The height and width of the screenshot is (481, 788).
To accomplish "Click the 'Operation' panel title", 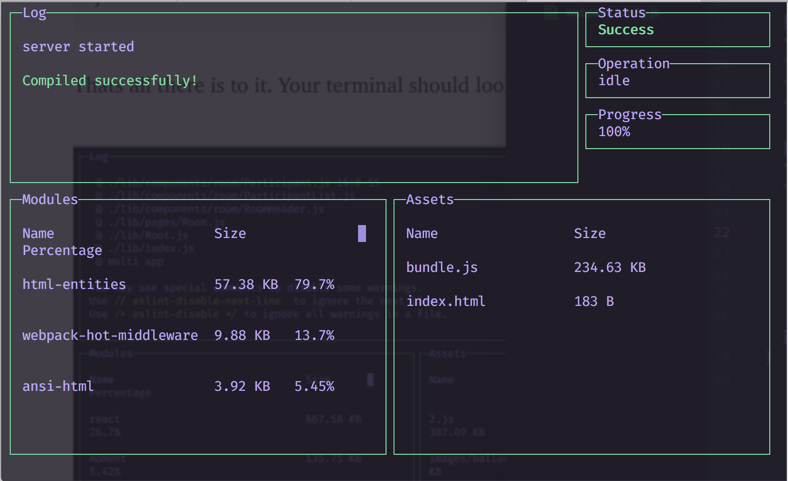I will point(634,64).
